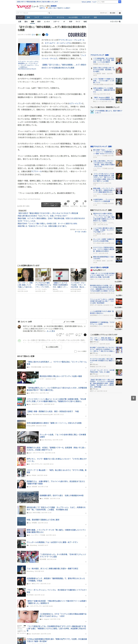Click the クーリエ・ジャポン source link

pyautogui.click(x=81, y=232)
